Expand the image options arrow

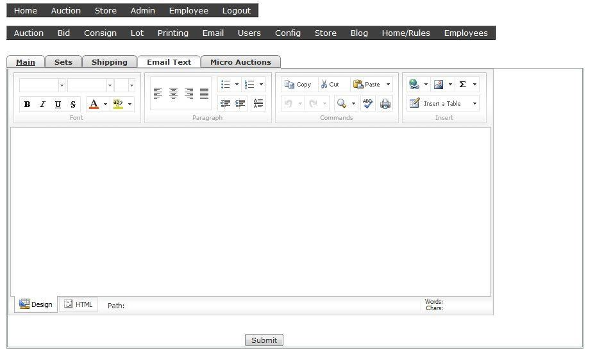[x=450, y=84]
